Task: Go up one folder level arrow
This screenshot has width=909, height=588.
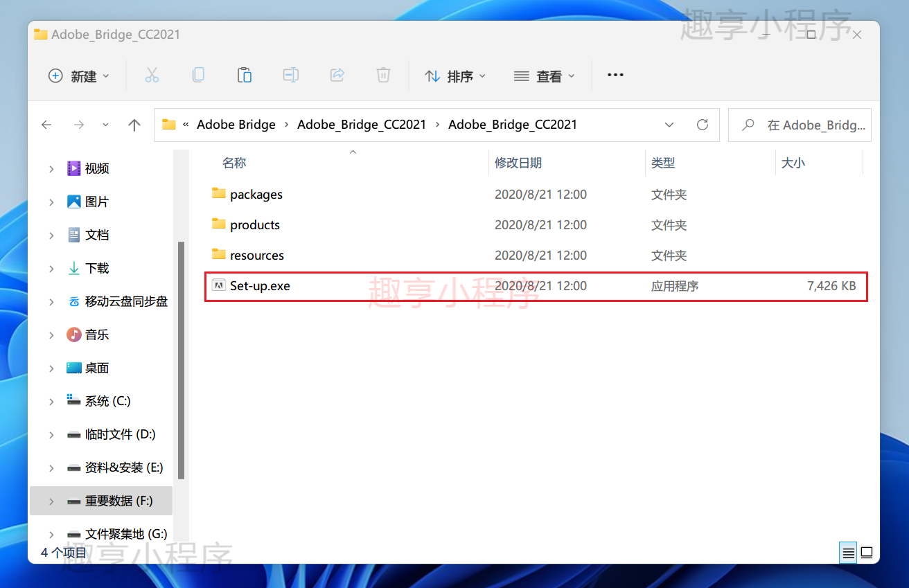Action: [134, 125]
